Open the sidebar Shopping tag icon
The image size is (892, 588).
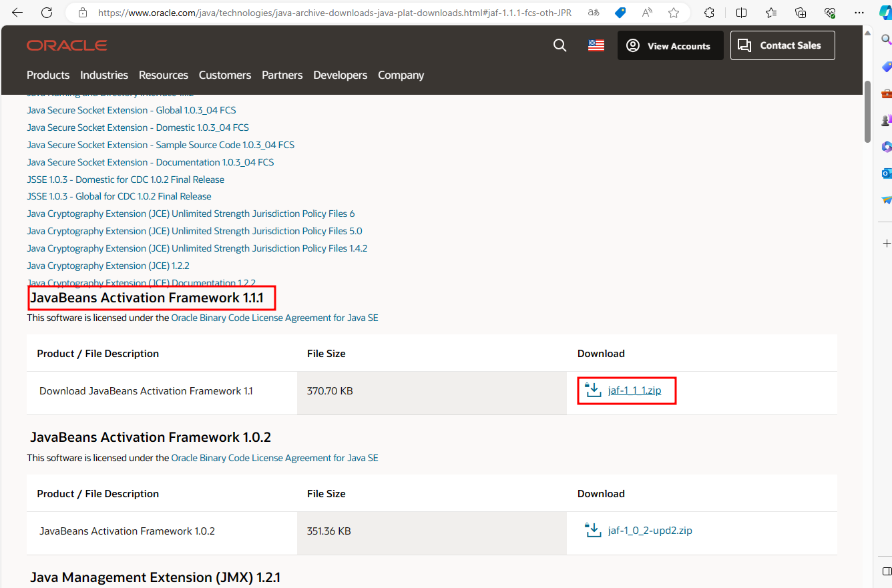886,67
